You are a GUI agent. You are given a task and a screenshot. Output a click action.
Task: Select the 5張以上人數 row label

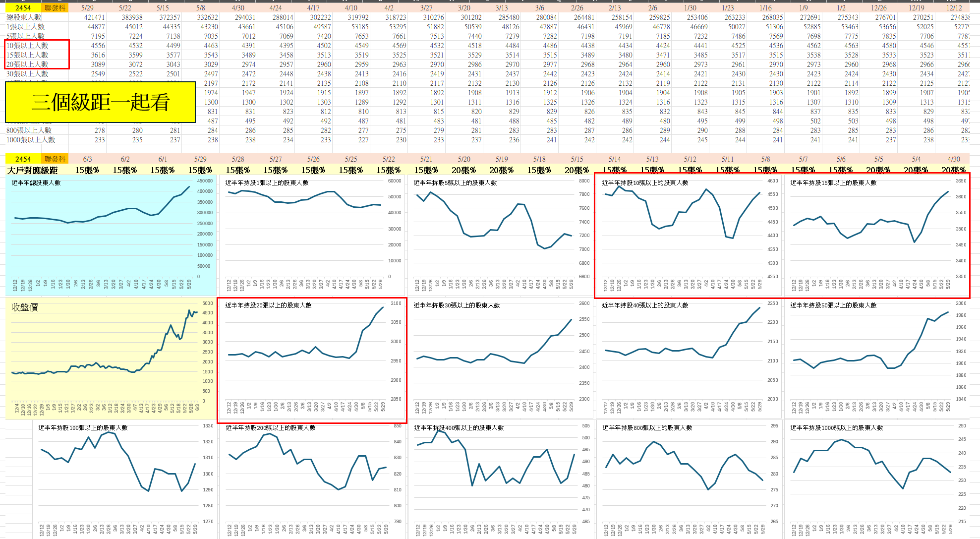pos(25,36)
